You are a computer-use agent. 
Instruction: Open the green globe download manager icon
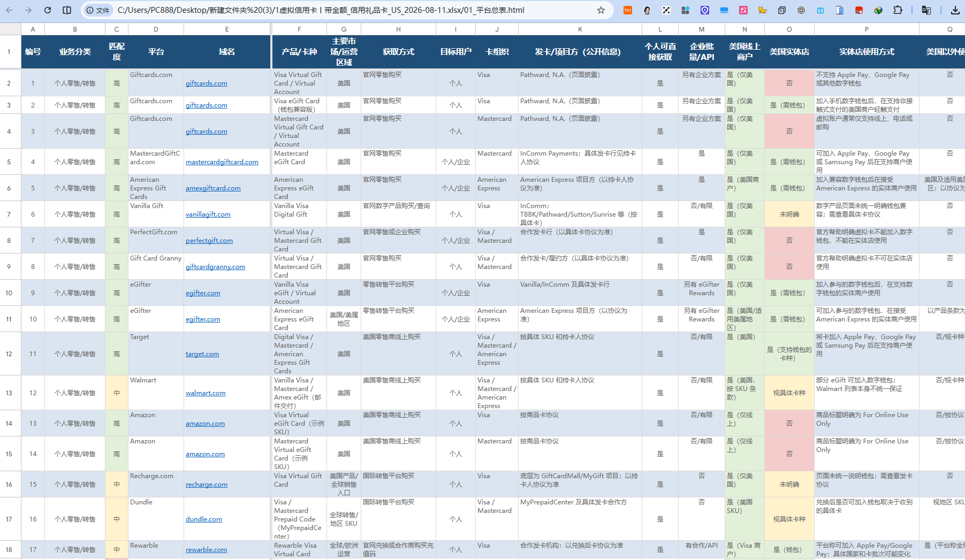click(878, 10)
